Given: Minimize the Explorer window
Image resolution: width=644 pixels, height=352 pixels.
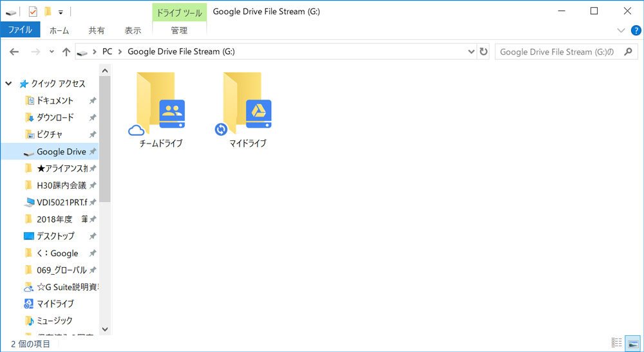Looking at the screenshot, I should 562,11.
